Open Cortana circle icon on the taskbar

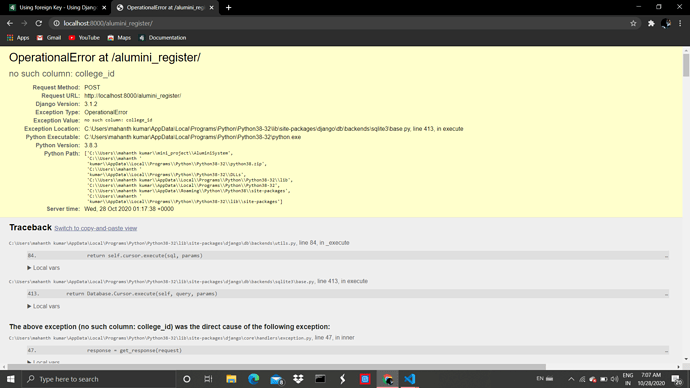187,379
